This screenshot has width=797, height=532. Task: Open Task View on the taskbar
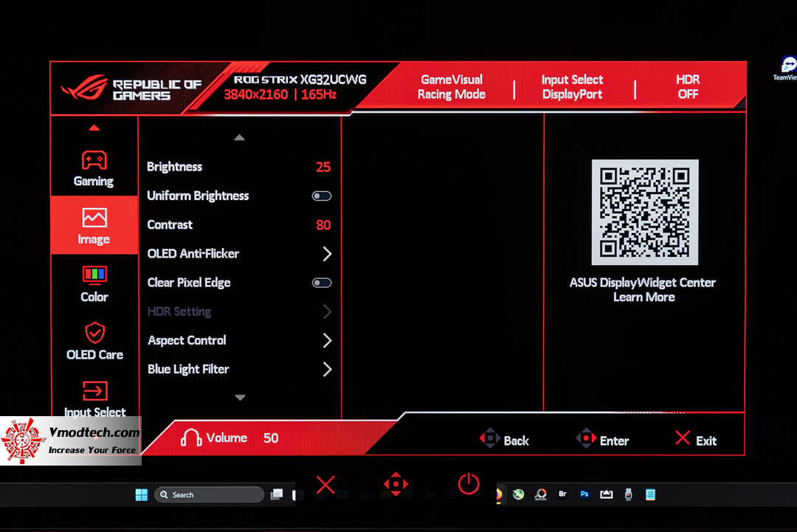[277, 494]
